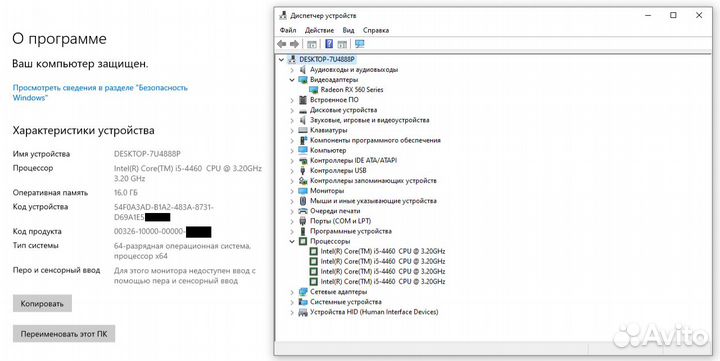Expand the Контроллеры IDE ATA/ATAPI chevron
Image resolution: width=720 pixels, height=361 pixels.
(x=292, y=161)
